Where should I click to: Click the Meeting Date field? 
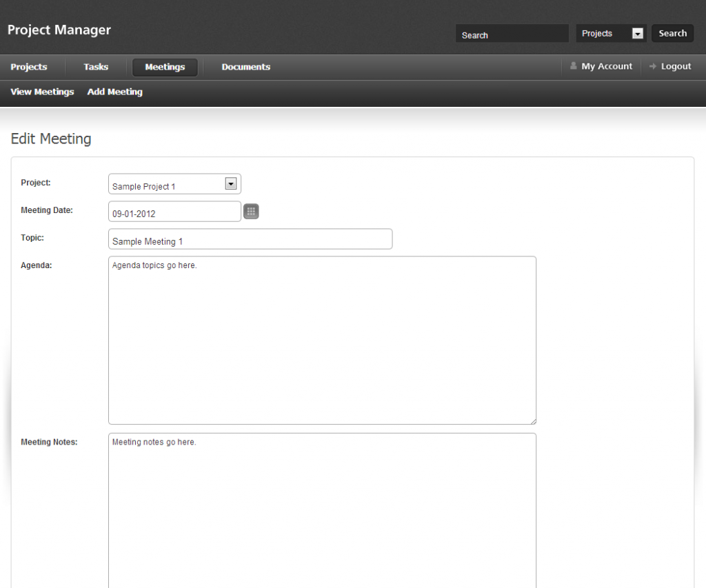coord(174,212)
